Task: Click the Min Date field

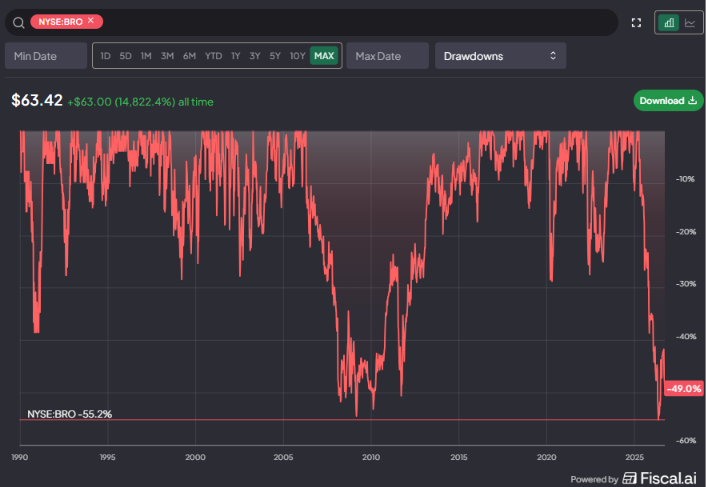Action: (46, 56)
